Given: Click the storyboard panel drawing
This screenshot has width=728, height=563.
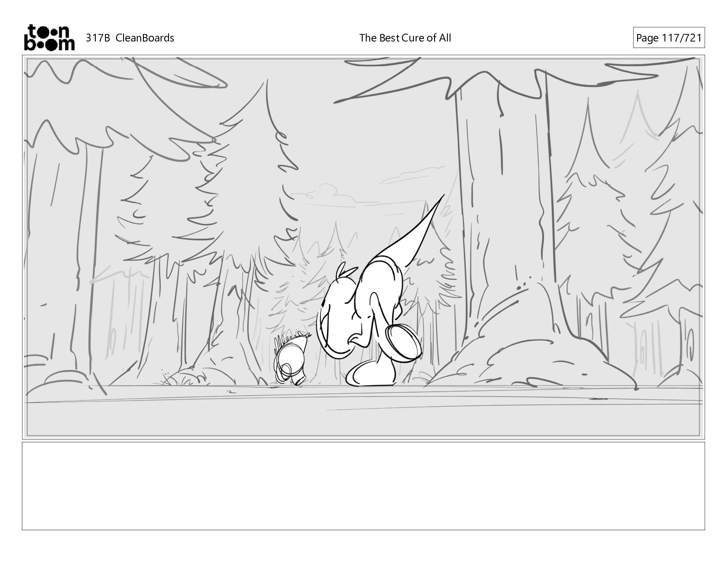Looking at the screenshot, I should [363, 247].
